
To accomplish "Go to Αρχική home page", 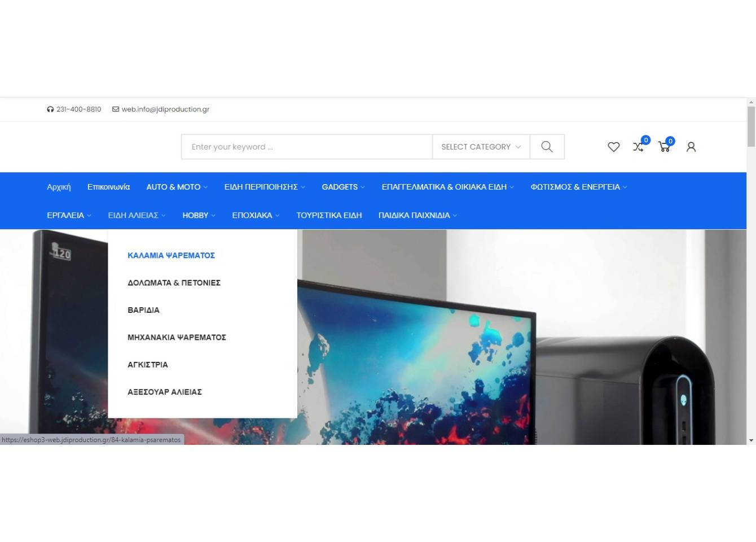I will (x=59, y=187).
